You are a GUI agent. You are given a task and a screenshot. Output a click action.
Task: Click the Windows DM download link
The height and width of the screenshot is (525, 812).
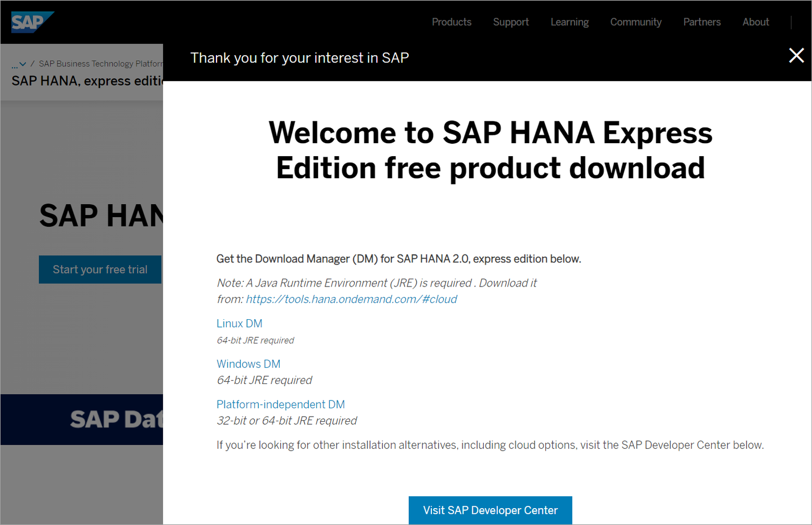coord(249,364)
